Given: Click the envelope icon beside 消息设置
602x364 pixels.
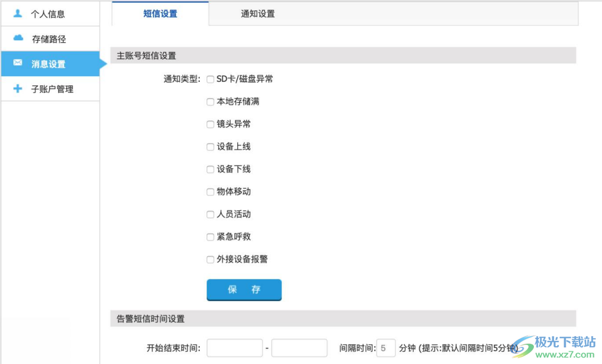Looking at the screenshot, I should (x=18, y=63).
